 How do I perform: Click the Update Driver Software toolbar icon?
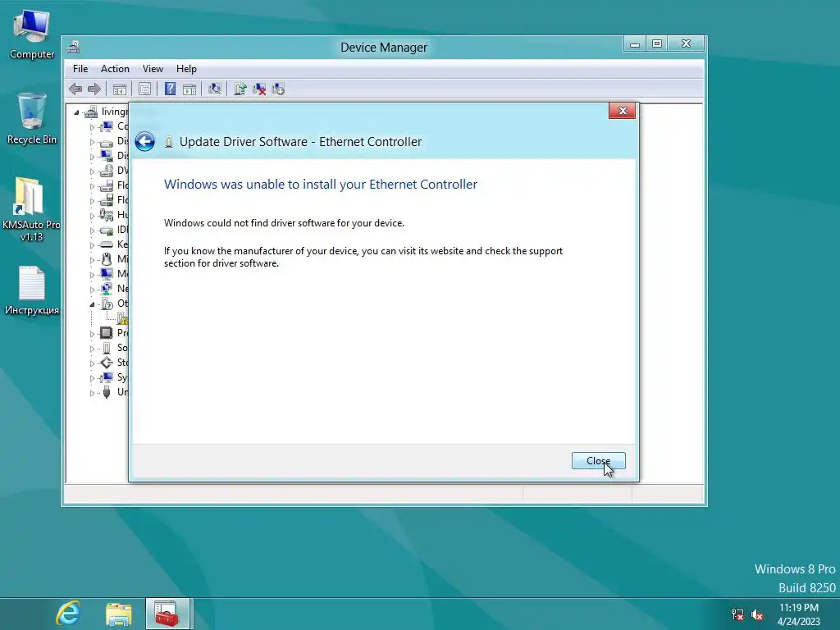240,89
